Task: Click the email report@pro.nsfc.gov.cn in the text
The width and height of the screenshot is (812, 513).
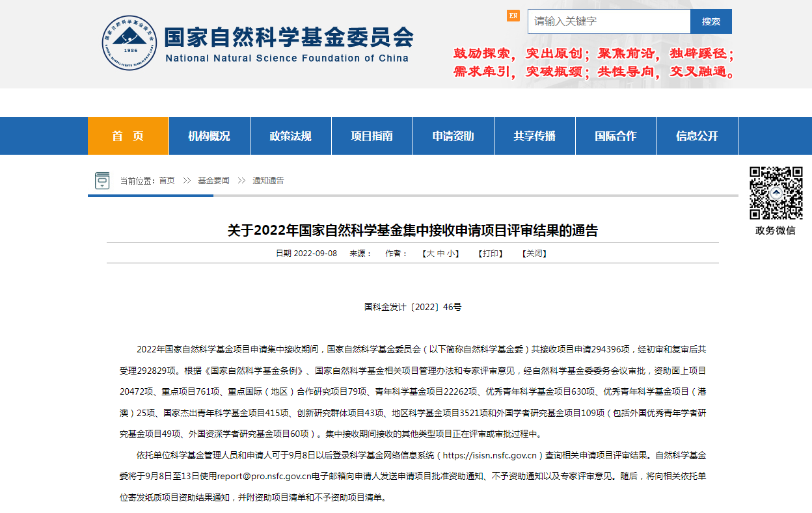Action: 265,477
